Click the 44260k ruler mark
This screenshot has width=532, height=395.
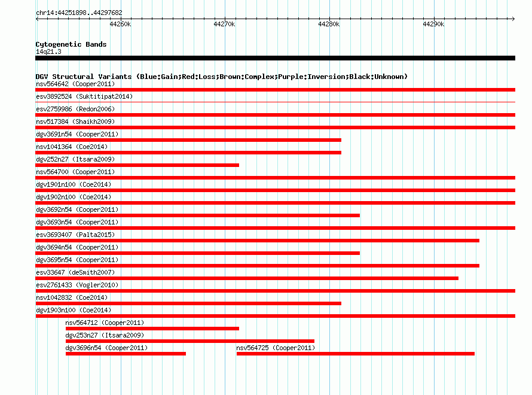tap(120, 24)
